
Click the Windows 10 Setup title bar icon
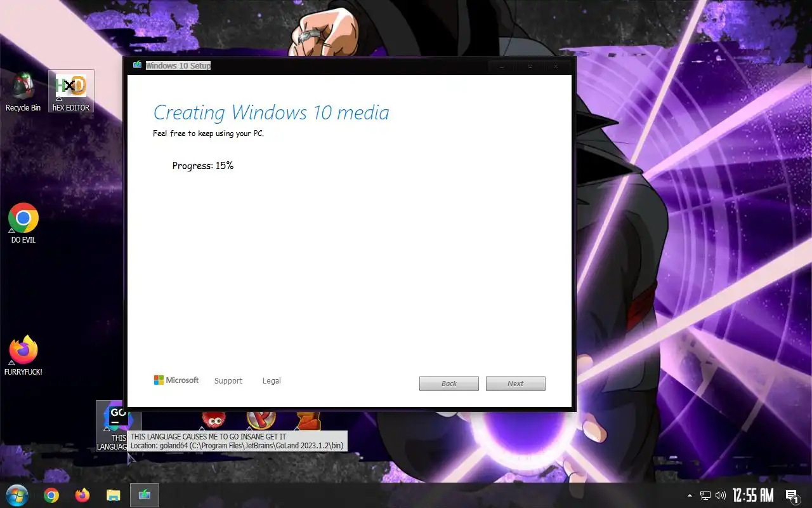coord(137,65)
